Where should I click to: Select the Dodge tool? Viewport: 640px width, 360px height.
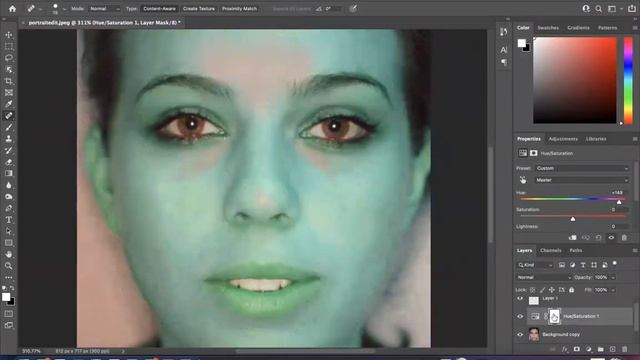pyautogui.click(x=9, y=196)
